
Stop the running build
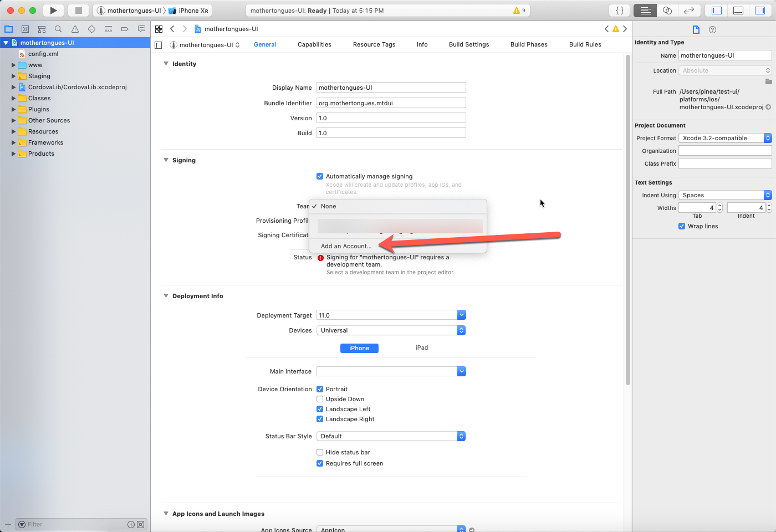(79, 11)
